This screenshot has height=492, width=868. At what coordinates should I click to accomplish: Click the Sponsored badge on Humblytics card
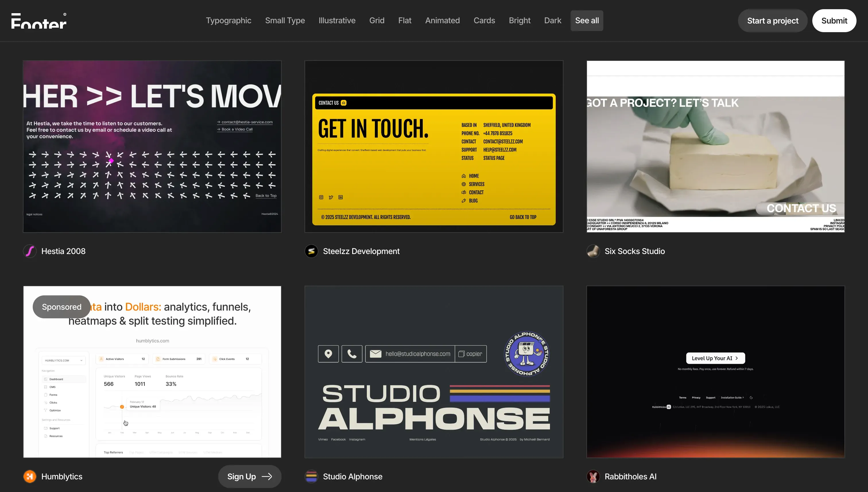pos(61,307)
